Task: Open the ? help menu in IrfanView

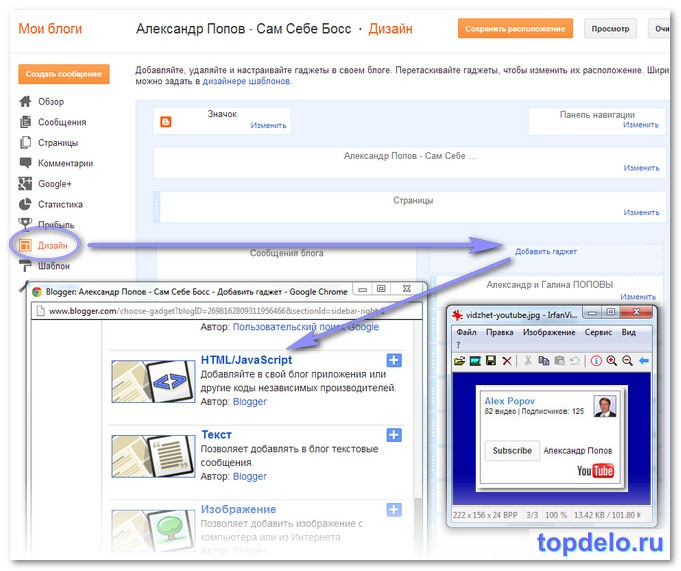Action: pyautogui.click(x=458, y=345)
